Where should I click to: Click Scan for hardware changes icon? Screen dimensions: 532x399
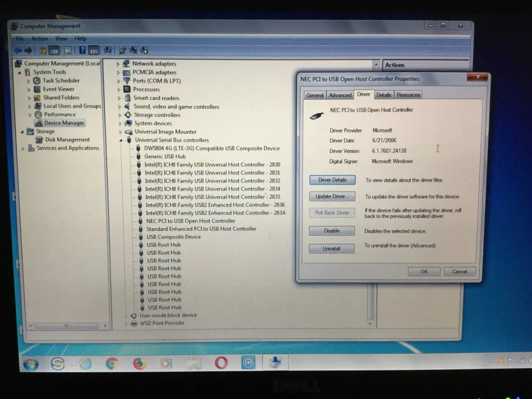coord(108,50)
